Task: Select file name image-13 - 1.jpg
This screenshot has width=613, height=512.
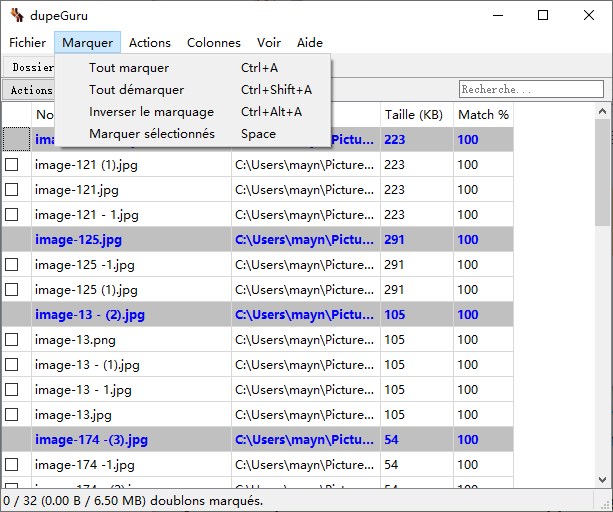Action: click(83, 390)
